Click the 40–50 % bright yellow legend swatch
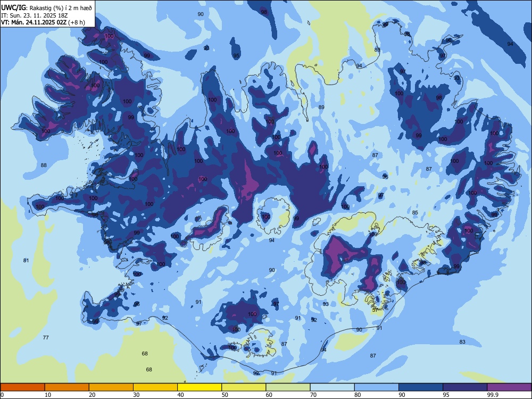This screenshot has width=532, height=399. coord(199,387)
